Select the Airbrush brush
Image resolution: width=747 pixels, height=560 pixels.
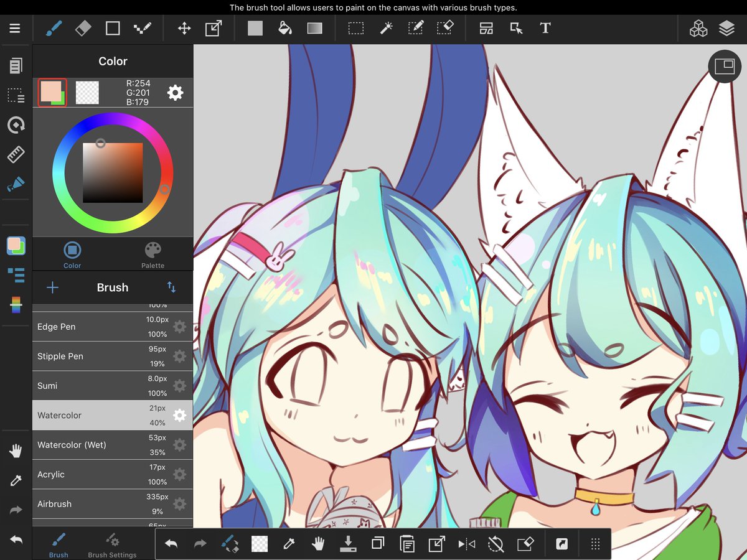tap(113, 504)
